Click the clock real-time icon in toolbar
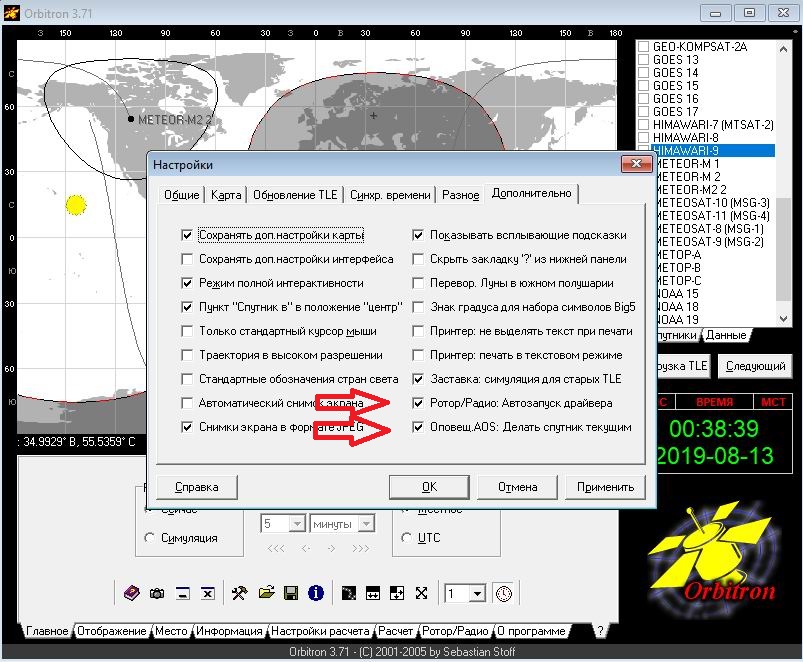This screenshot has height=662, width=803. click(x=504, y=593)
